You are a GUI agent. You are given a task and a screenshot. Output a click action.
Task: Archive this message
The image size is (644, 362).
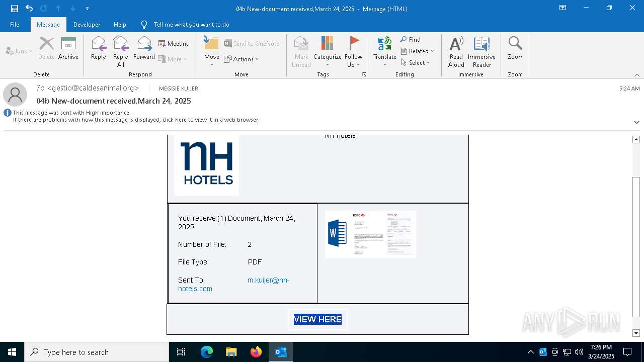pyautogui.click(x=68, y=49)
